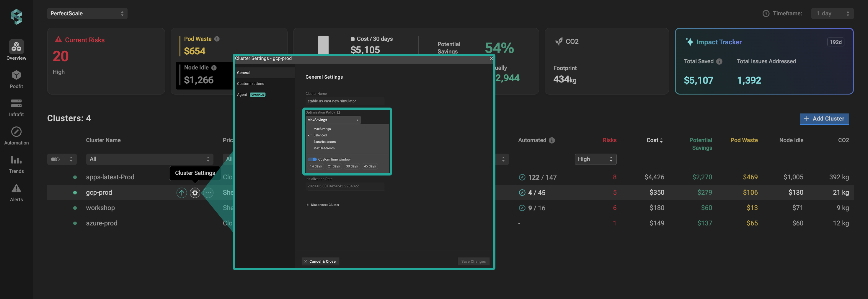Image resolution: width=868 pixels, height=299 pixels.
Task: Open the Timeframe 1 day dropdown
Action: pos(832,14)
